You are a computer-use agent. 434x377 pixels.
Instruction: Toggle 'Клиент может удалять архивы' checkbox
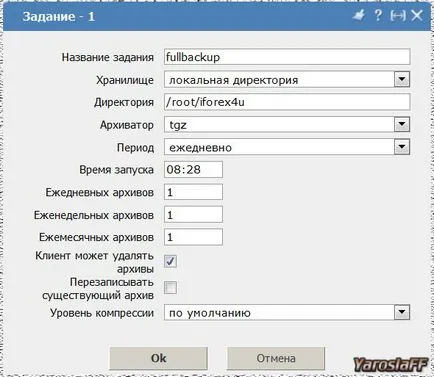click(170, 261)
